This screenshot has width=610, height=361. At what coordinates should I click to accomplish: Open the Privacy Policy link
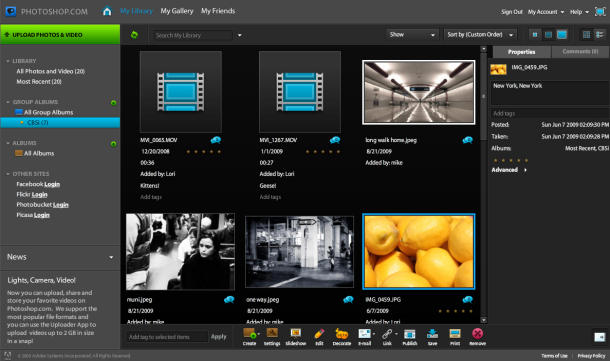591,356
